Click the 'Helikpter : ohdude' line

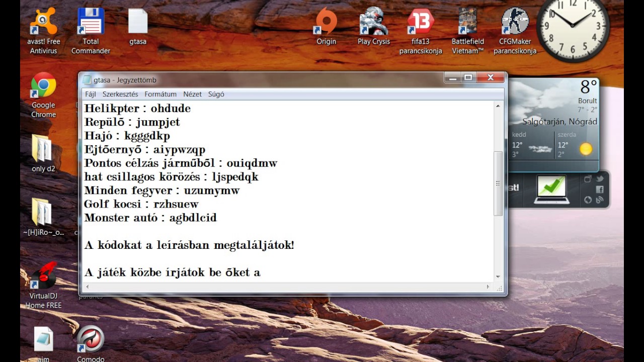137,109
